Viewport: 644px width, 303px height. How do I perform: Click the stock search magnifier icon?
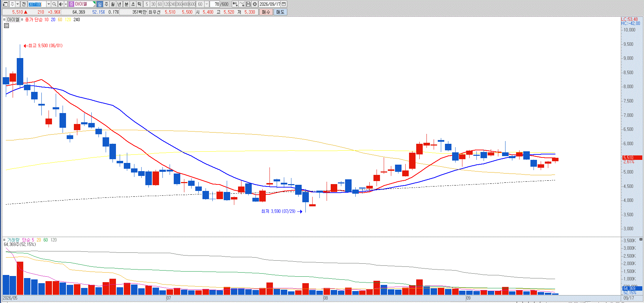point(54,4)
